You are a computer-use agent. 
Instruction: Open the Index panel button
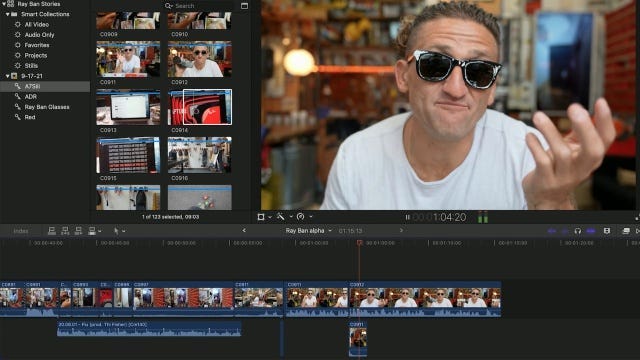[x=21, y=231]
